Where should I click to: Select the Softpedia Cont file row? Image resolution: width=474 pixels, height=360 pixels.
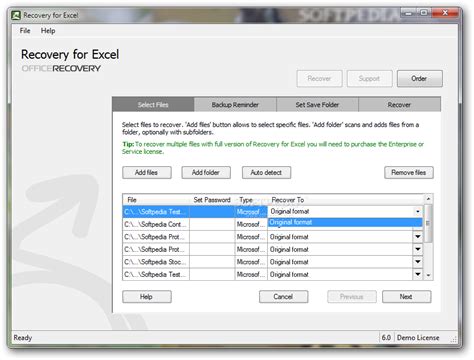(x=156, y=224)
